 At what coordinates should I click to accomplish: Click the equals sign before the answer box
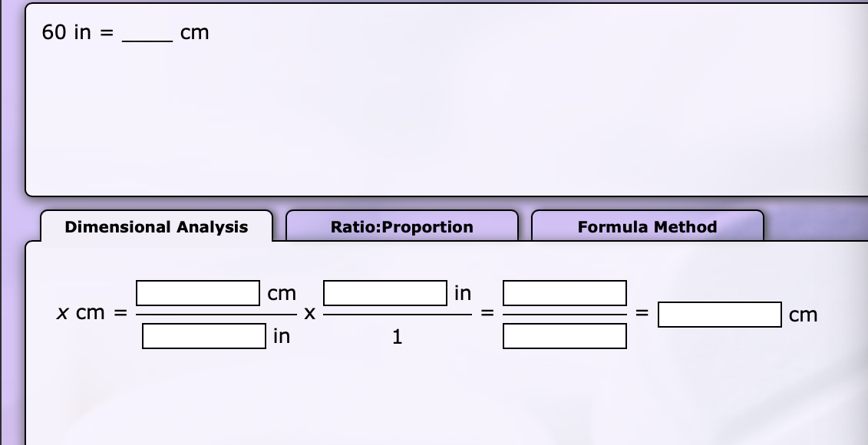coord(642,313)
